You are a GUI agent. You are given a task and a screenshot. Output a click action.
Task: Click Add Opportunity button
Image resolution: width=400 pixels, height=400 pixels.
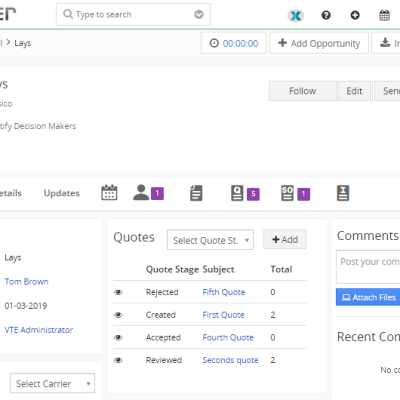click(x=319, y=43)
